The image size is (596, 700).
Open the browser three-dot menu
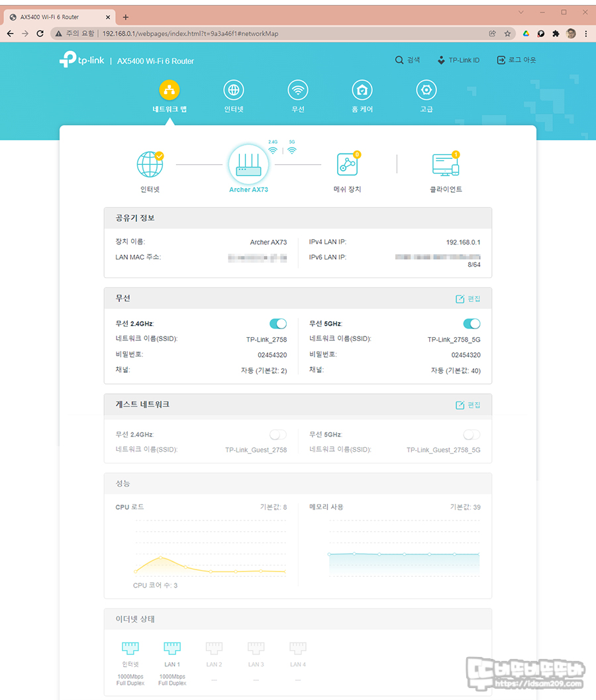coord(585,34)
